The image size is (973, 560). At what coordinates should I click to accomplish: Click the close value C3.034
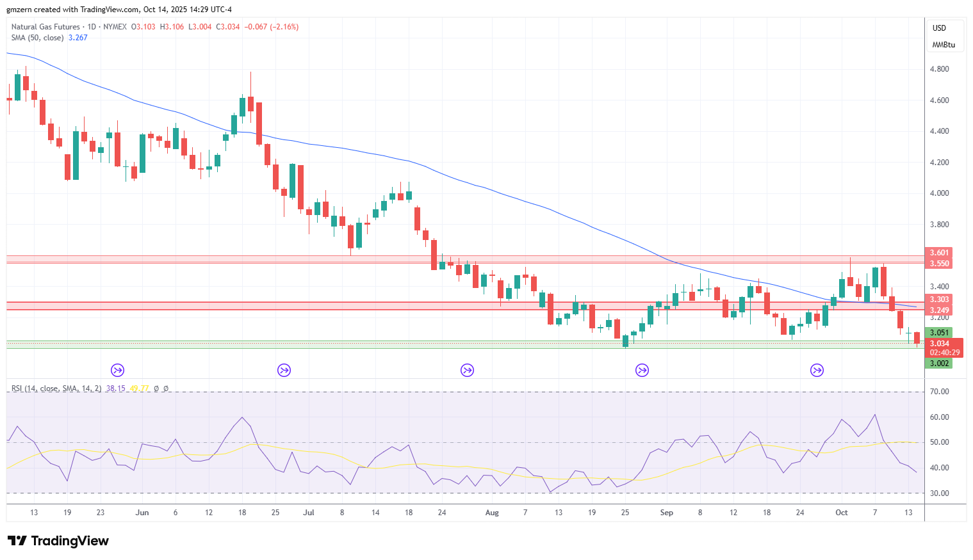228,27
